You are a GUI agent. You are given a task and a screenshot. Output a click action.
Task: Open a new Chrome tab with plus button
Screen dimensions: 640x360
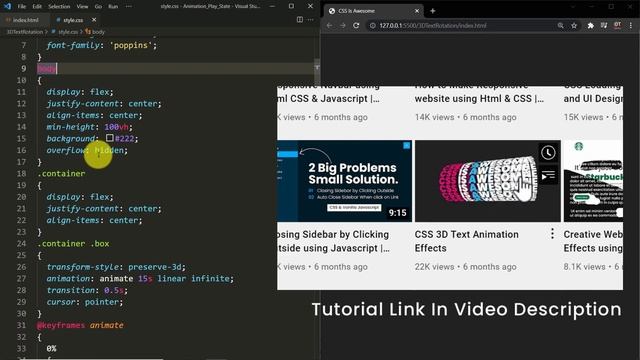[x=433, y=11]
